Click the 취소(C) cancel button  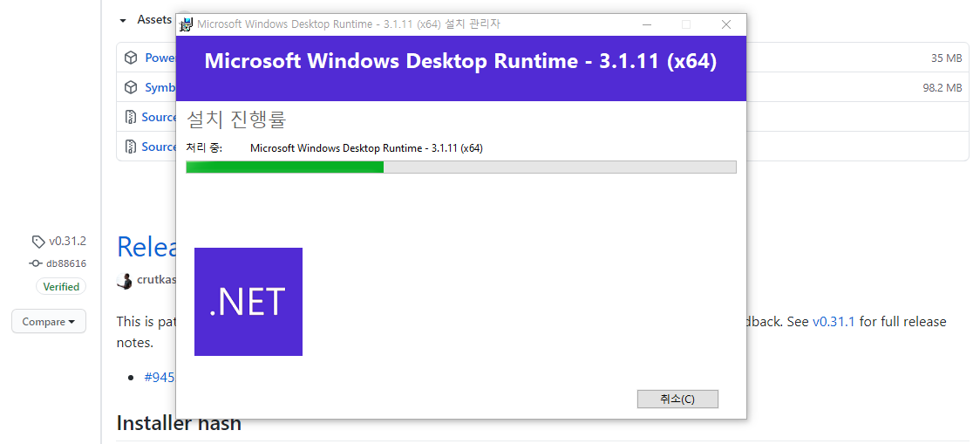point(677,399)
